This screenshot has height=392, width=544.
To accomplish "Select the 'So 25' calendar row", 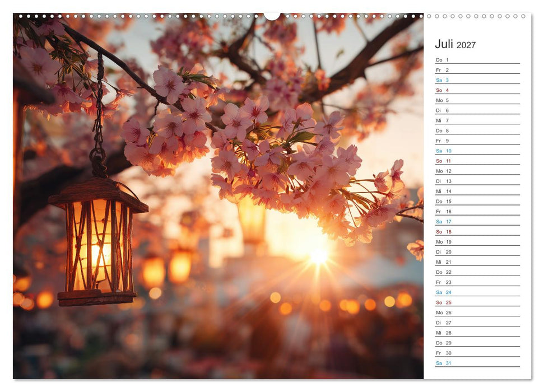I will point(477,302).
